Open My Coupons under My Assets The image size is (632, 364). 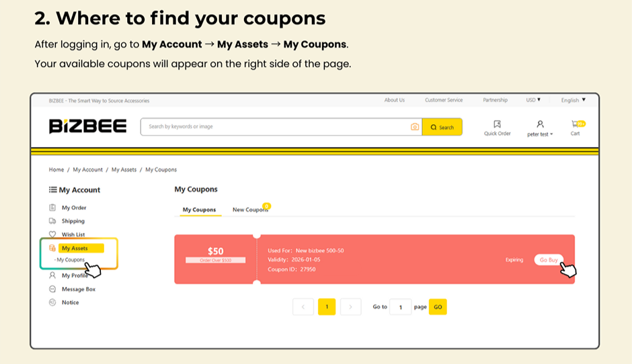click(x=71, y=260)
